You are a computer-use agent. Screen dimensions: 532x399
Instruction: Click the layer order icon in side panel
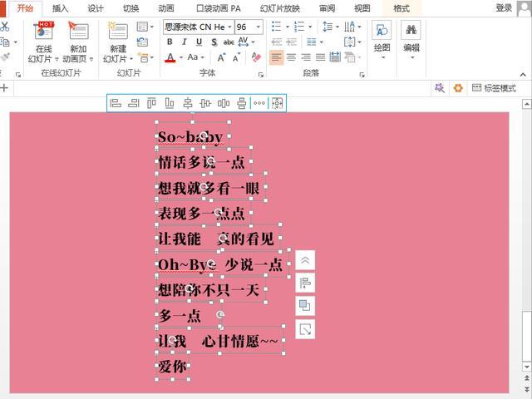tap(305, 306)
